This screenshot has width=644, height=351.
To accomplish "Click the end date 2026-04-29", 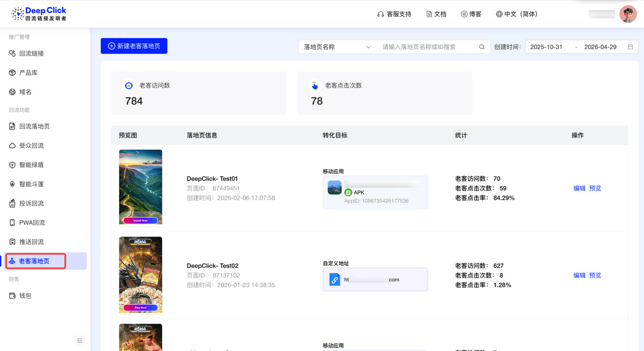I will (601, 47).
